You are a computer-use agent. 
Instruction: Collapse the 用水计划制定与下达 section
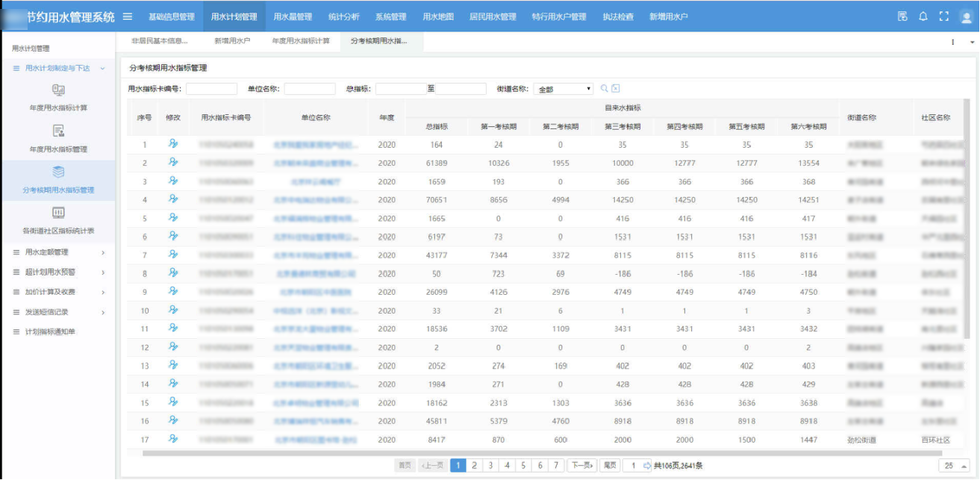click(58, 68)
